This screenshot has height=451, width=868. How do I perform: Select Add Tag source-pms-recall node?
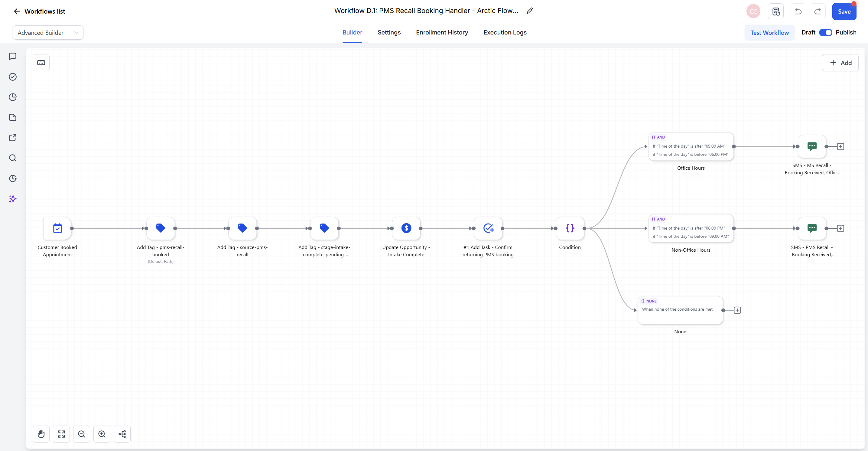242,228
